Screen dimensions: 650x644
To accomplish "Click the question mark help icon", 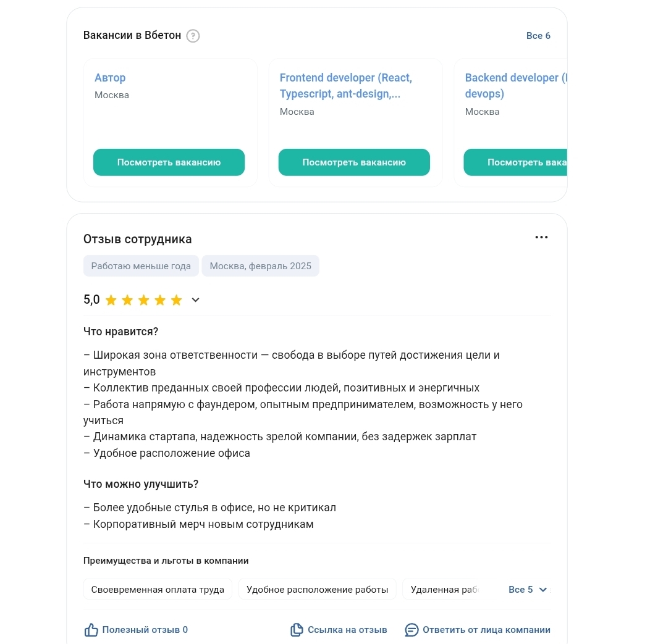I will point(193,36).
